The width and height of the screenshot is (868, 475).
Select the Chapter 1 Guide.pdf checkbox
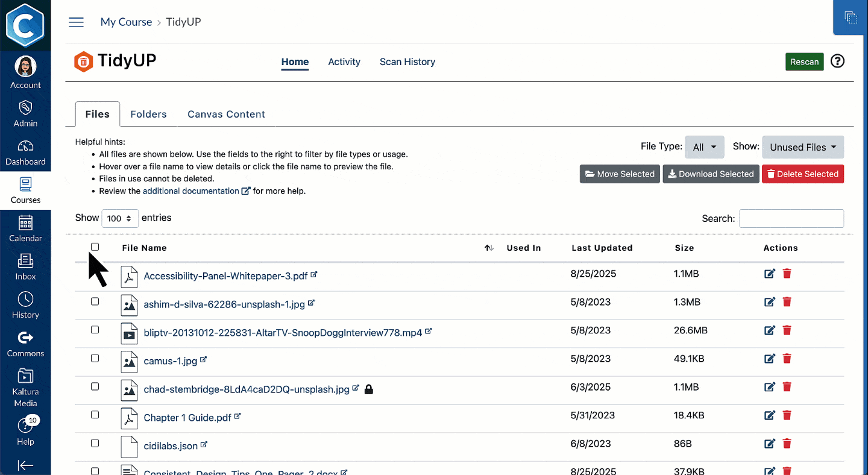tap(95, 415)
